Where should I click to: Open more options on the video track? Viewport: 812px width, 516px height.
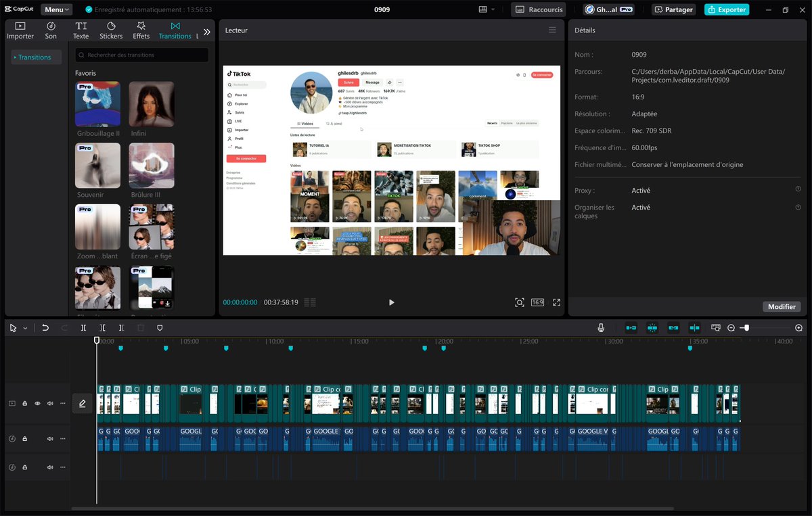tap(63, 403)
